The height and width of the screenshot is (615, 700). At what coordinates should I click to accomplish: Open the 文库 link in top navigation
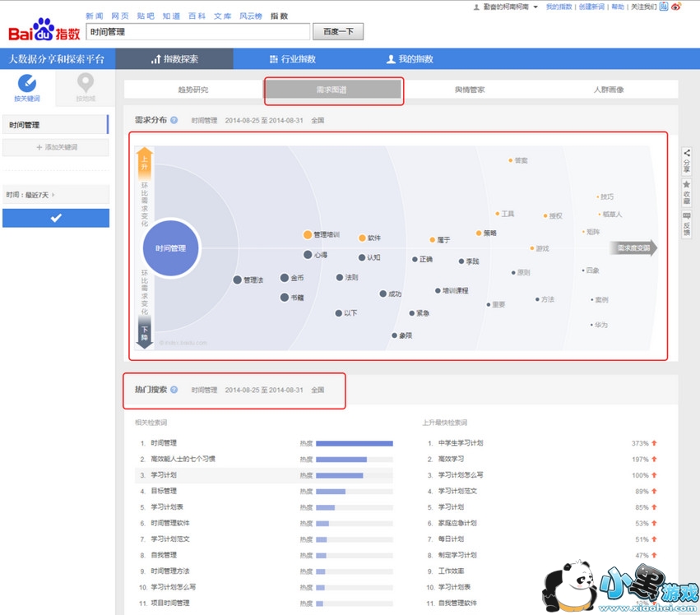(x=222, y=16)
